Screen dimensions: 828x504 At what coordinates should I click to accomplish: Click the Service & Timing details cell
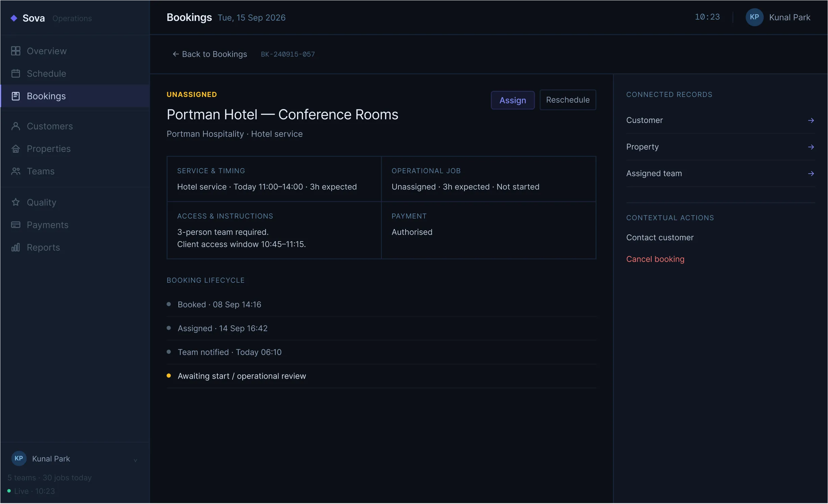click(274, 179)
